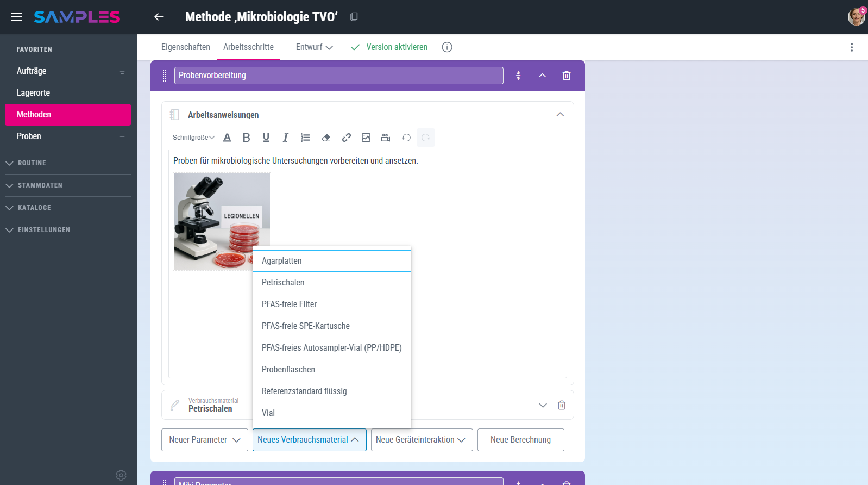
Task: Click into the Probenvorbereitung name field
Action: 338,76
